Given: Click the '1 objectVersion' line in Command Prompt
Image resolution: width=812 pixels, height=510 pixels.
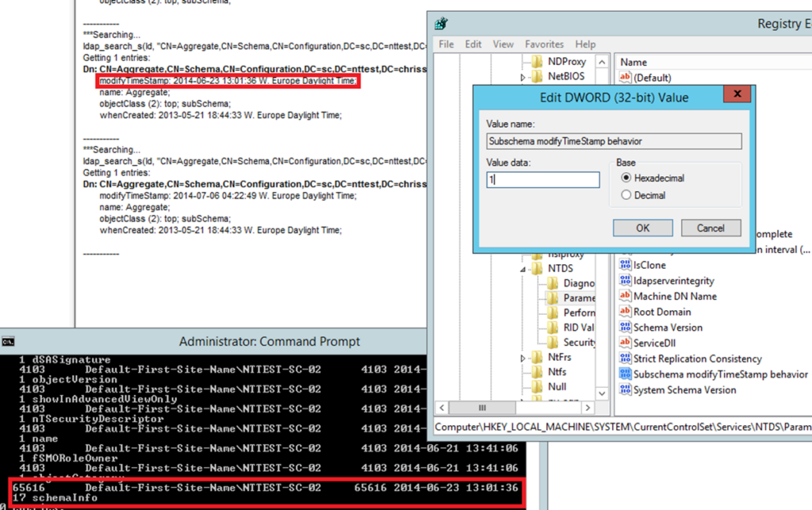Looking at the screenshot, I should click(x=68, y=379).
